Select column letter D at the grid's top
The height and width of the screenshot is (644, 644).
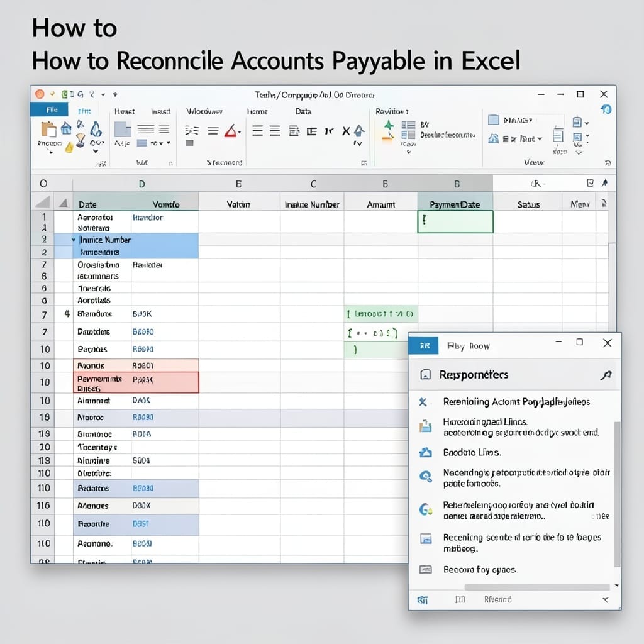click(142, 184)
